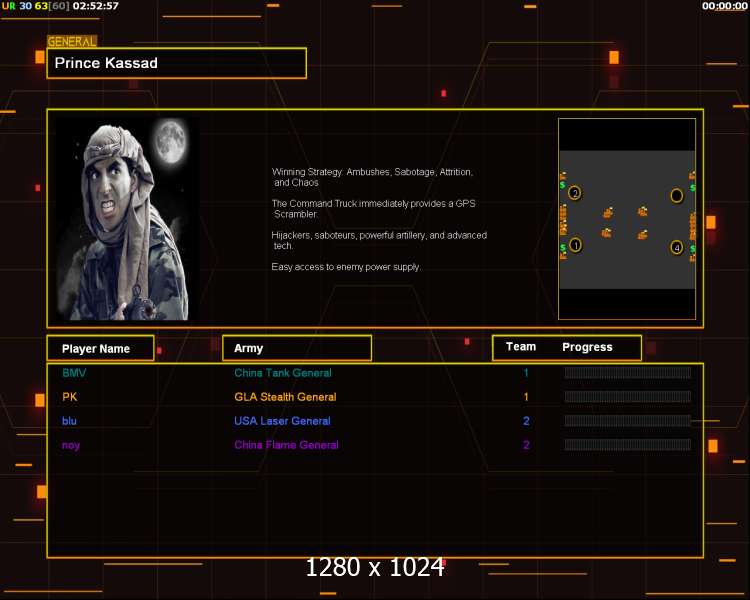Click the Team column header
750x600 pixels.
click(x=521, y=347)
